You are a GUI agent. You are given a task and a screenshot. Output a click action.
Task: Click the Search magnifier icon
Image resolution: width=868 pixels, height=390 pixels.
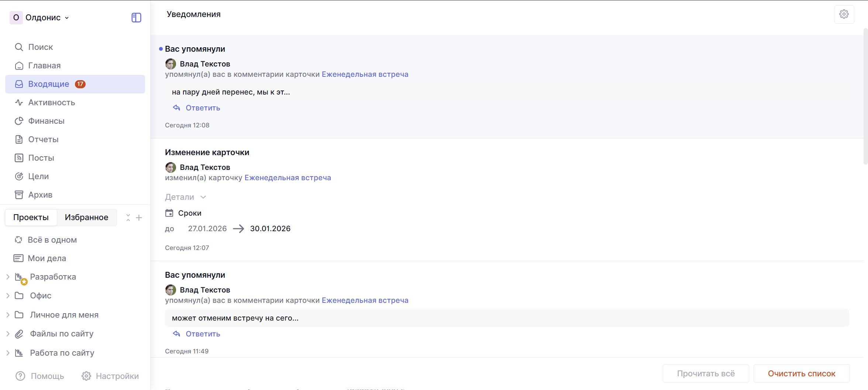coord(19,47)
